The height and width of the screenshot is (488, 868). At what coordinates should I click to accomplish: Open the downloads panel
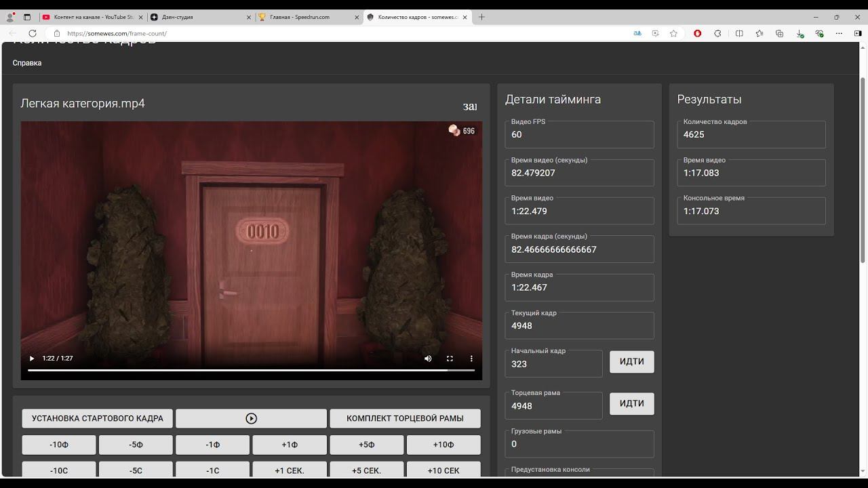coord(800,33)
